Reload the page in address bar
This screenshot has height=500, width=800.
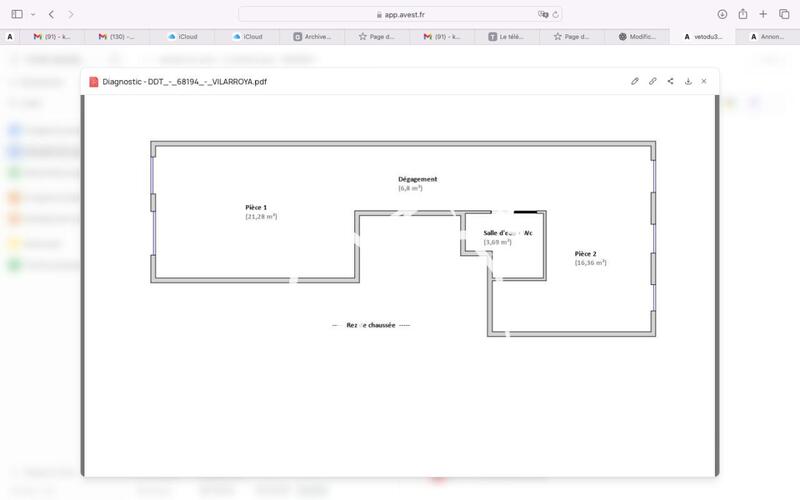click(x=556, y=14)
